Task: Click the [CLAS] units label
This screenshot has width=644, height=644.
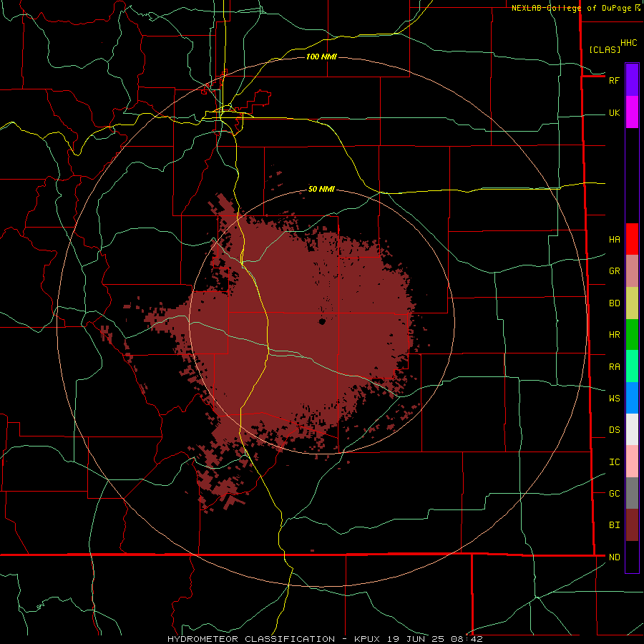Action: [x=605, y=50]
